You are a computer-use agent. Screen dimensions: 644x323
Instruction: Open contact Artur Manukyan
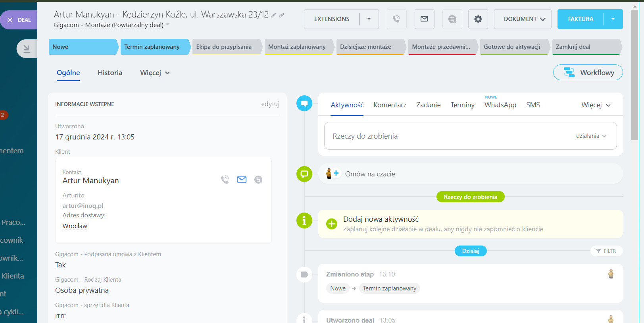tap(90, 180)
